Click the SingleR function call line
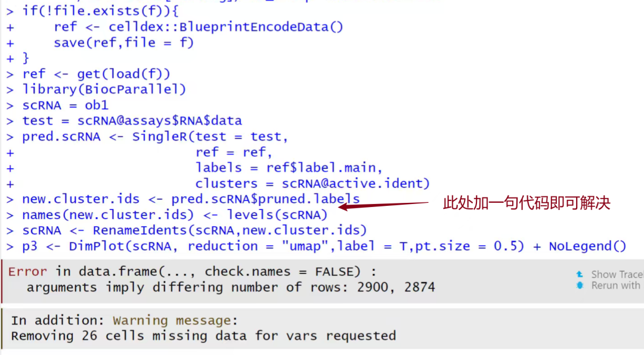Image resolution: width=644 pixels, height=355 pixels. [x=155, y=137]
